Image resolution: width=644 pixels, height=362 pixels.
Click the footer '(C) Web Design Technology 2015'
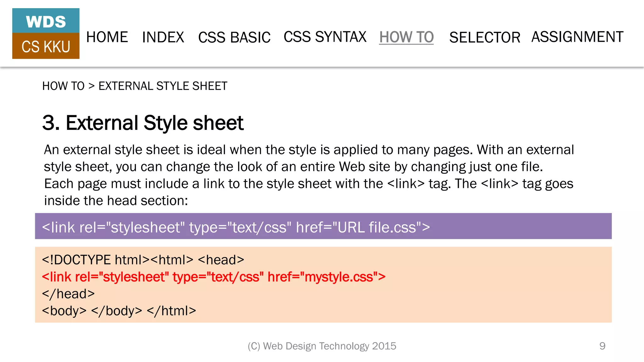click(x=322, y=346)
